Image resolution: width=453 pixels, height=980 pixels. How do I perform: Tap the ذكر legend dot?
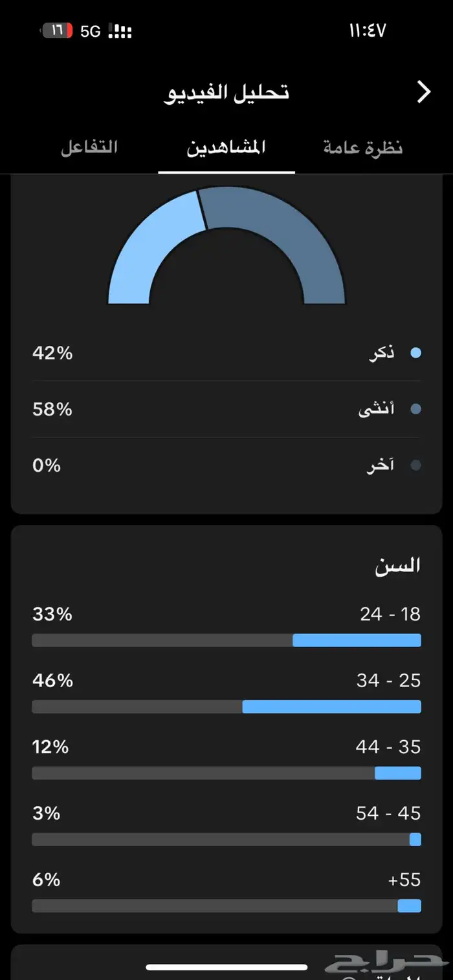[x=415, y=353]
